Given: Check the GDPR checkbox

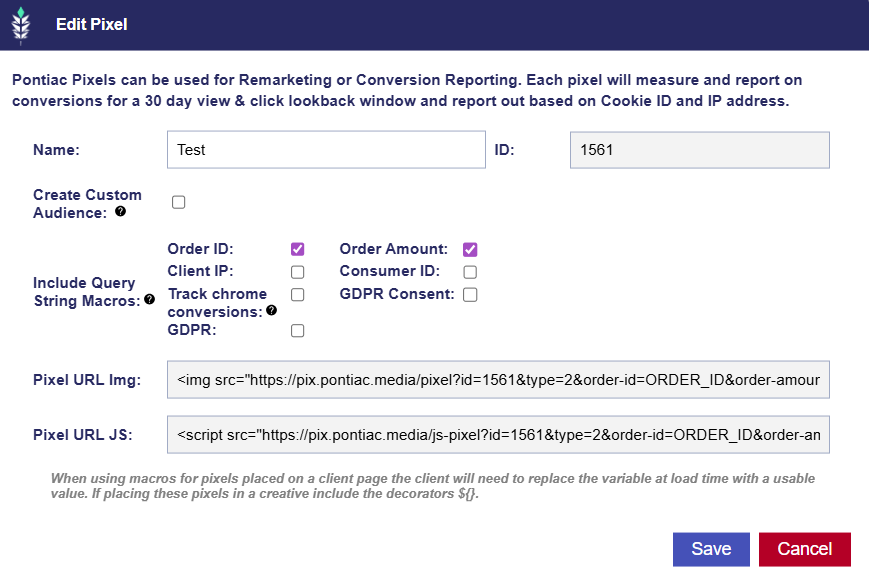Looking at the screenshot, I should (297, 330).
